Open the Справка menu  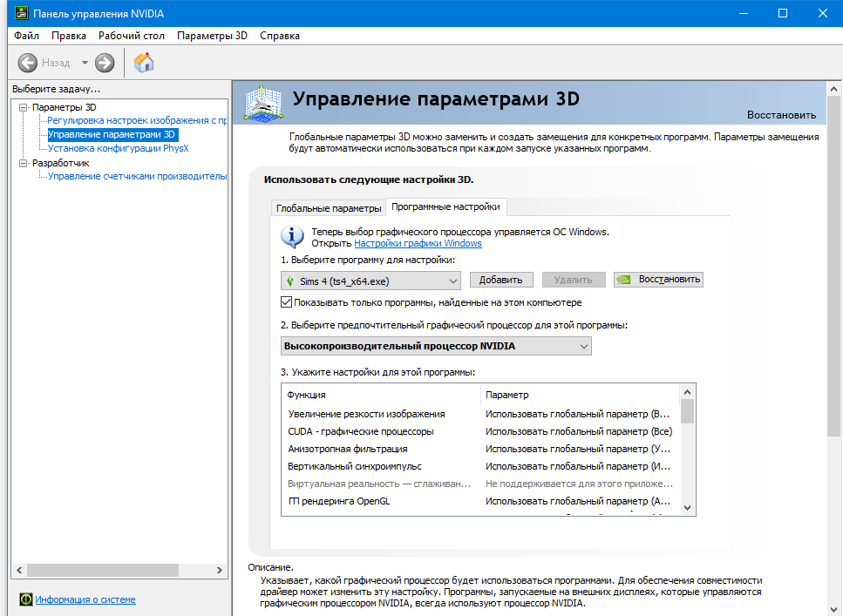[280, 36]
